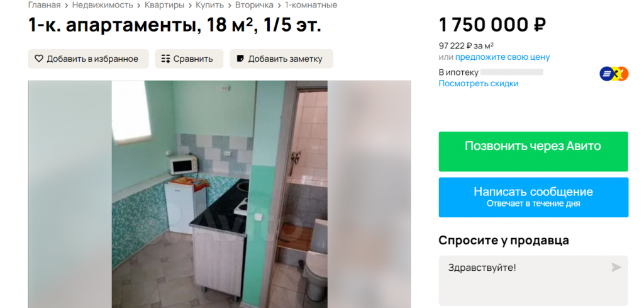Open the Главная breadcrumb
This screenshot has height=308, width=644.
tap(44, 5)
